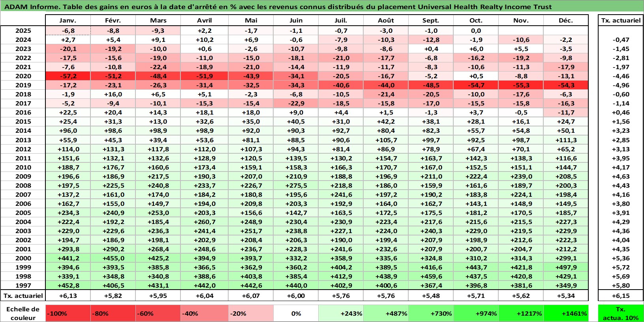Select the 'Févr.' column header
Viewport: 644px width, 322px height.
point(113,21)
